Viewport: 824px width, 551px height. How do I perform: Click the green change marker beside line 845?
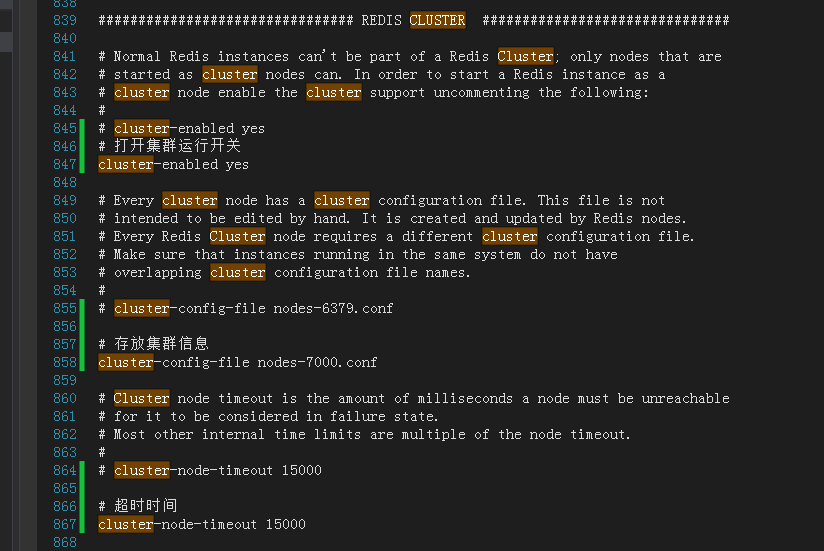click(84, 128)
